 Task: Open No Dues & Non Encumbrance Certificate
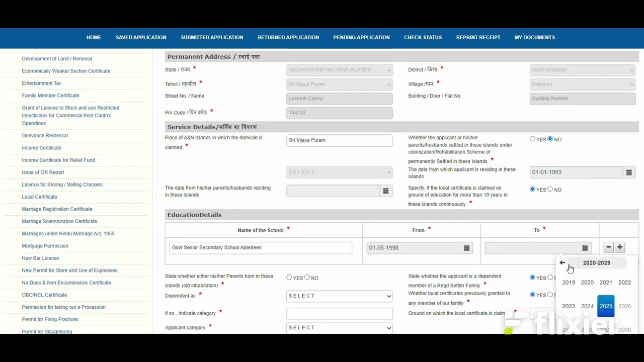66,283
